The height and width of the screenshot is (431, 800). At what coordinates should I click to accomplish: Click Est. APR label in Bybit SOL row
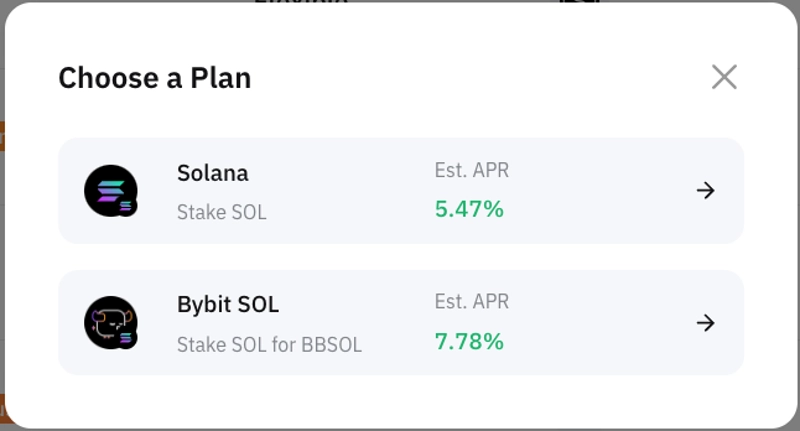tap(472, 301)
